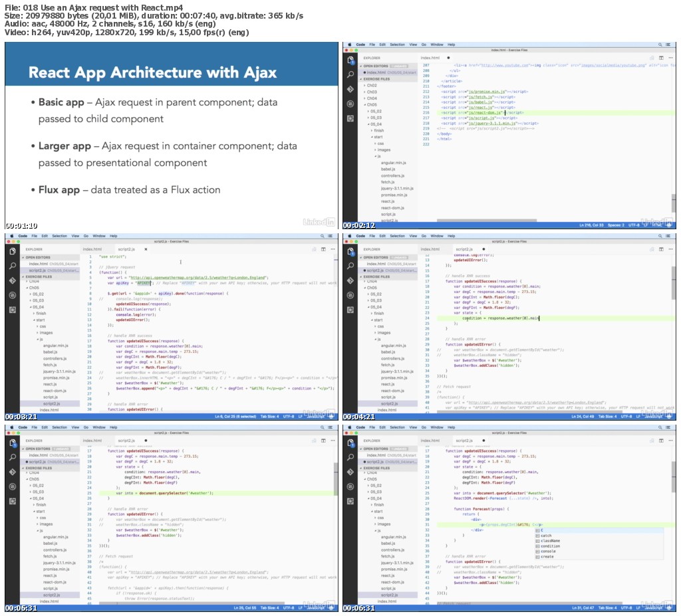The width and height of the screenshot is (681, 616).
Task: Open the more actions ellipsis in 00:02:12 frame
Action: click(x=670, y=58)
